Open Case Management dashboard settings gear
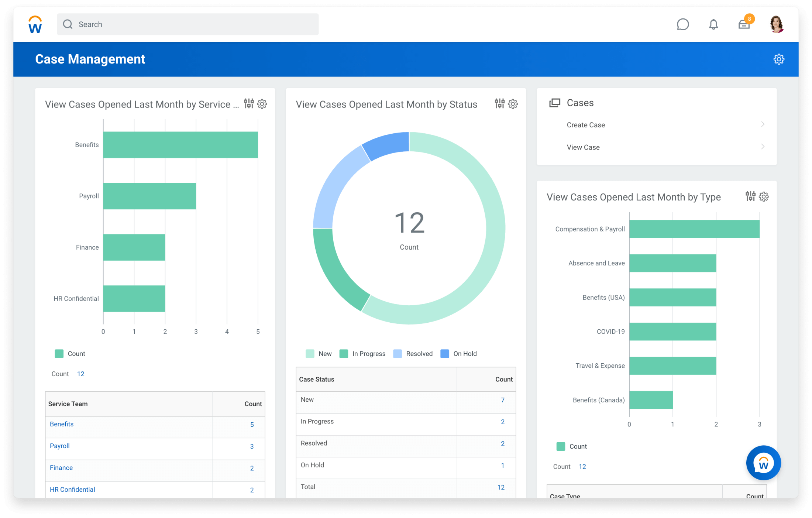The width and height of the screenshot is (812, 518). [x=778, y=59]
